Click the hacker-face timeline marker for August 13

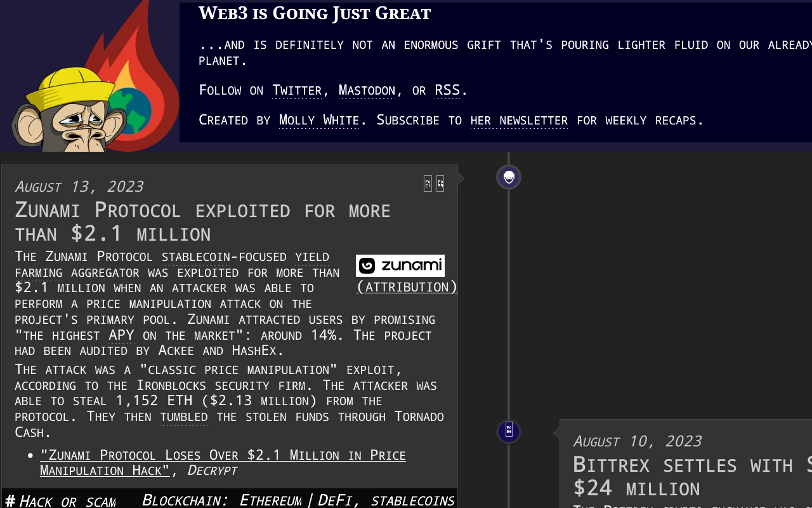pos(509,177)
